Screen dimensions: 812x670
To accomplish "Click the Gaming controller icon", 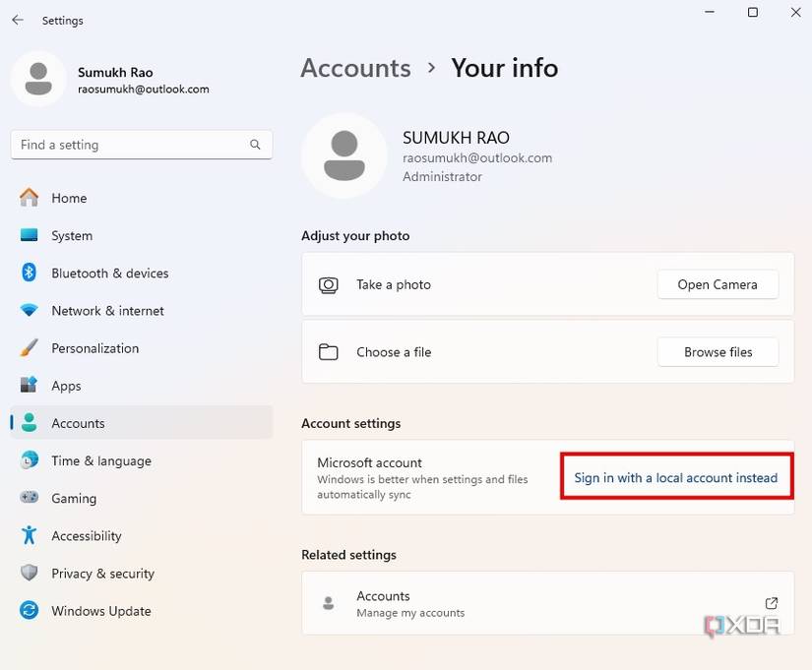I will [30, 498].
